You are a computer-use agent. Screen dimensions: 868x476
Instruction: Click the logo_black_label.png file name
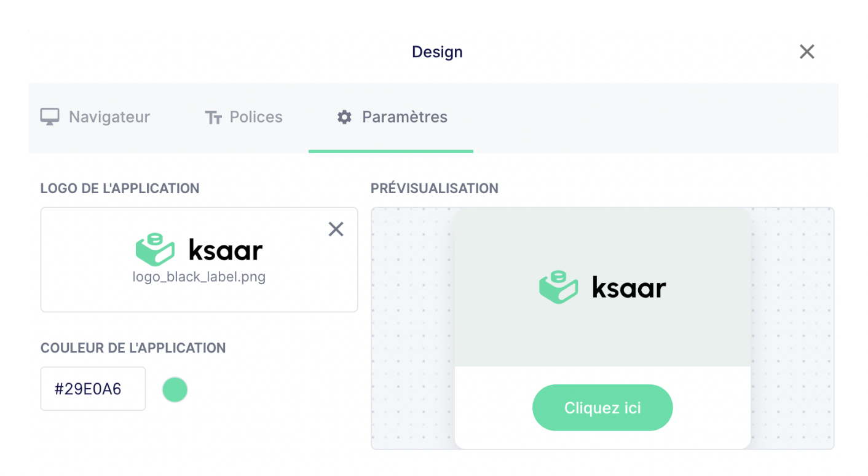click(x=199, y=277)
